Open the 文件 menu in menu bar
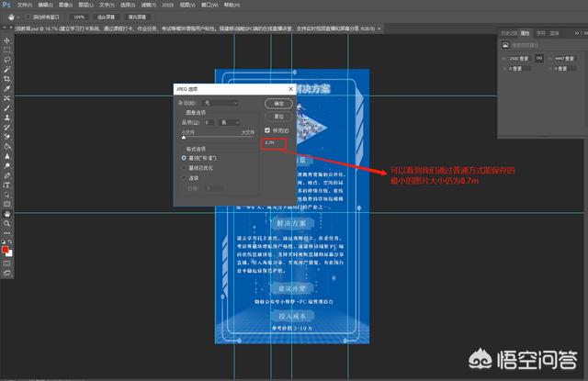The height and width of the screenshot is (381, 588). point(21,5)
